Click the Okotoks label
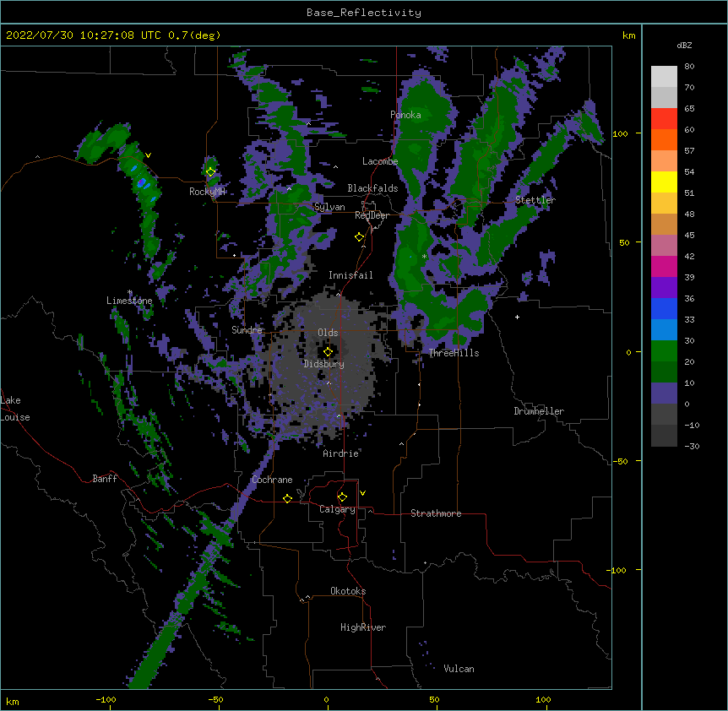This screenshot has width=728, height=711. click(x=348, y=591)
